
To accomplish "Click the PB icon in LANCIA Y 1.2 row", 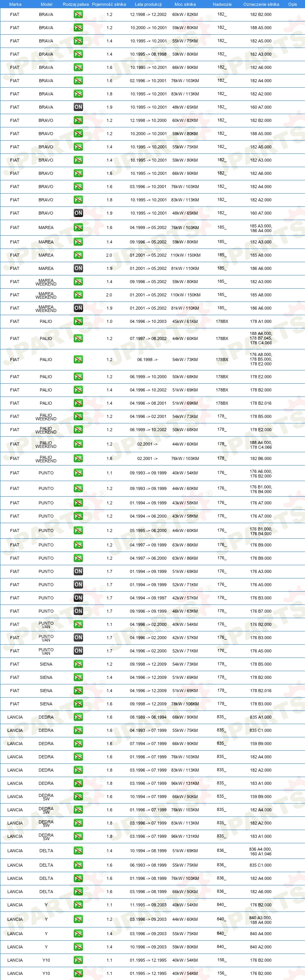I will (x=78, y=919).
